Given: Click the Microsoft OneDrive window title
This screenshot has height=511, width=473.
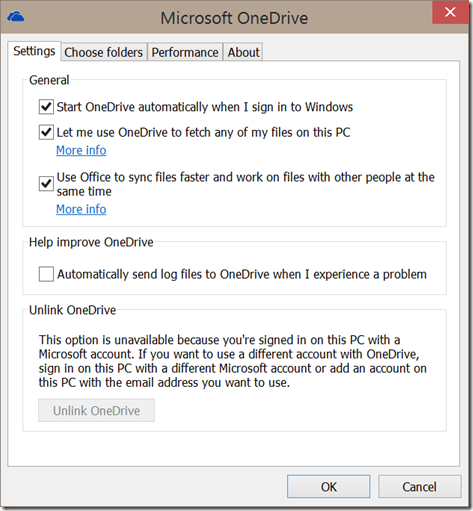Looking at the screenshot, I should coord(234,18).
